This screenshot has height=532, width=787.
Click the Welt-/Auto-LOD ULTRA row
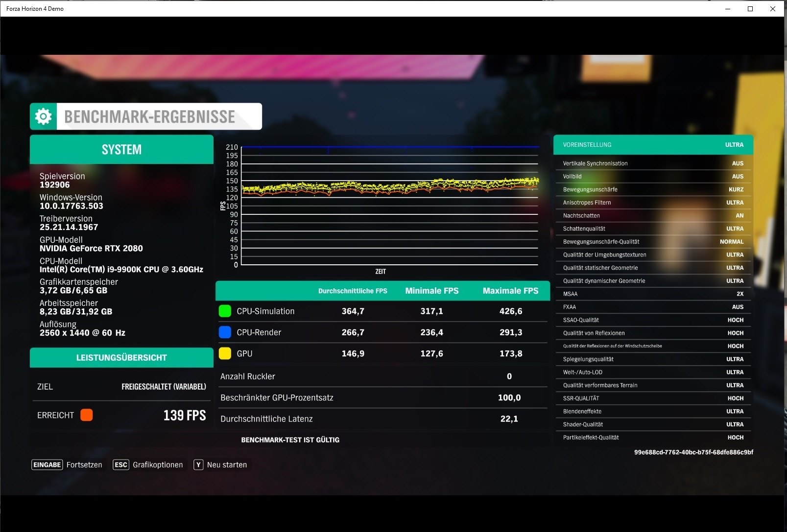tap(653, 372)
